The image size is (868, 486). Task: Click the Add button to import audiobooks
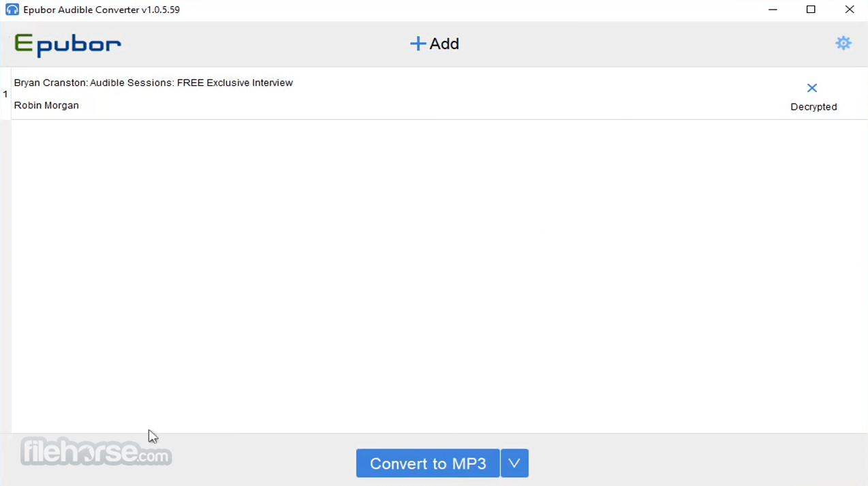click(435, 44)
